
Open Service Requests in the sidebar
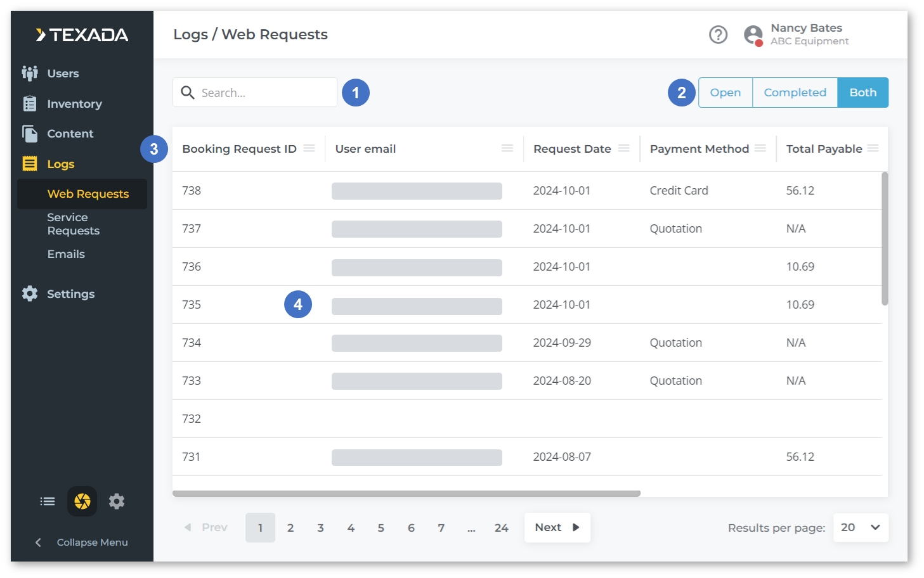click(x=74, y=224)
